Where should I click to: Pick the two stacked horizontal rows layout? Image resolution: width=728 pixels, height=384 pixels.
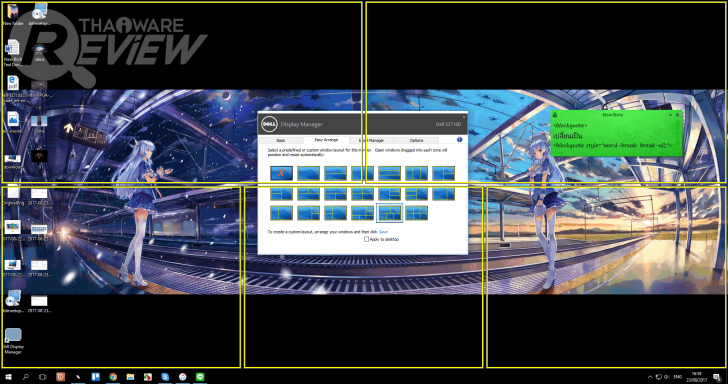(x=336, y=173)
